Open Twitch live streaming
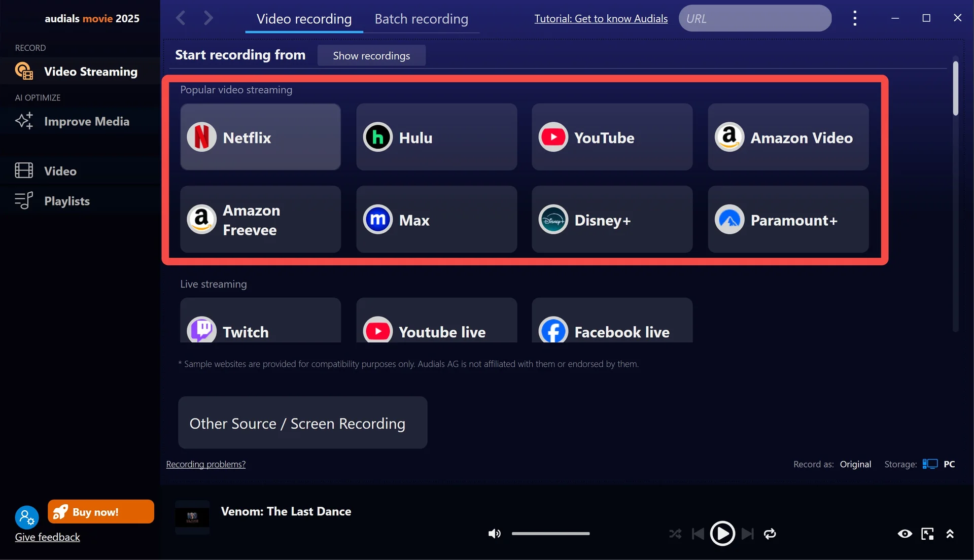The image size is (974, 560). (x=260, y=320)
